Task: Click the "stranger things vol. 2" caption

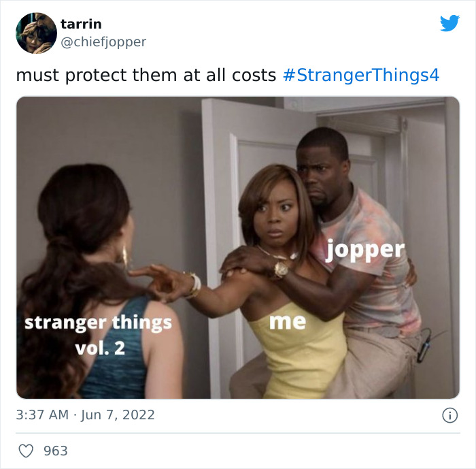Action: (x=99, y=336)
